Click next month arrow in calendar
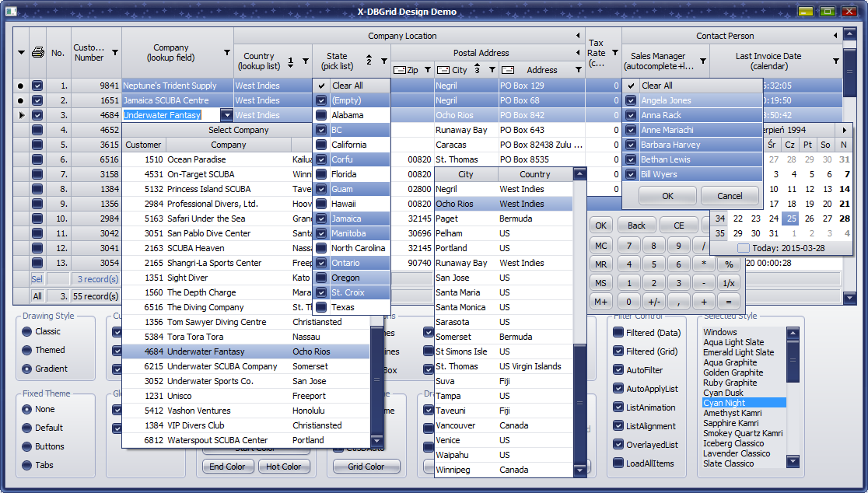 point(845,131)
